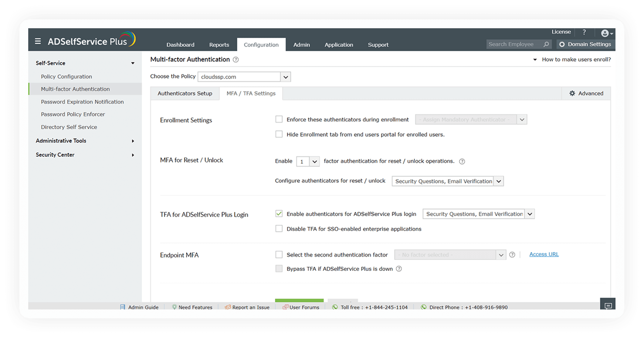The width and height of the screenshot is (644, 338).
Task: Go to the Admin tab
Action: point(301,45)
